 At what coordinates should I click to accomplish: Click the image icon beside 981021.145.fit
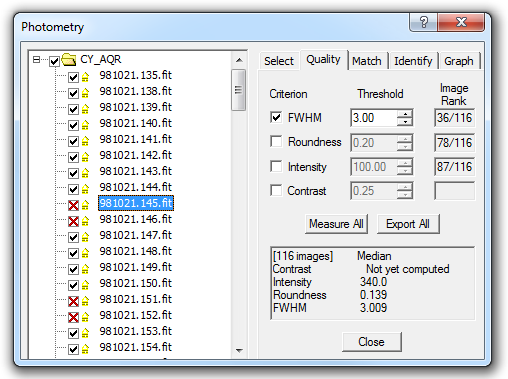[85, 205]
